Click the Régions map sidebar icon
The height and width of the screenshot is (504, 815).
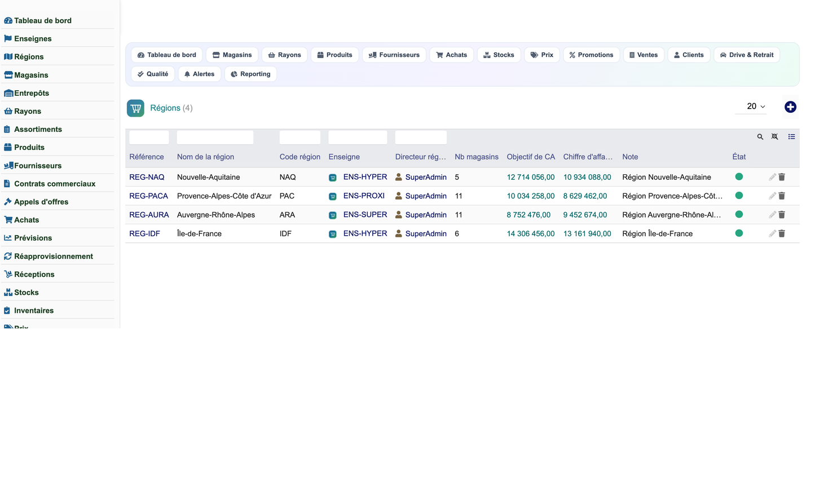(8, 57)
